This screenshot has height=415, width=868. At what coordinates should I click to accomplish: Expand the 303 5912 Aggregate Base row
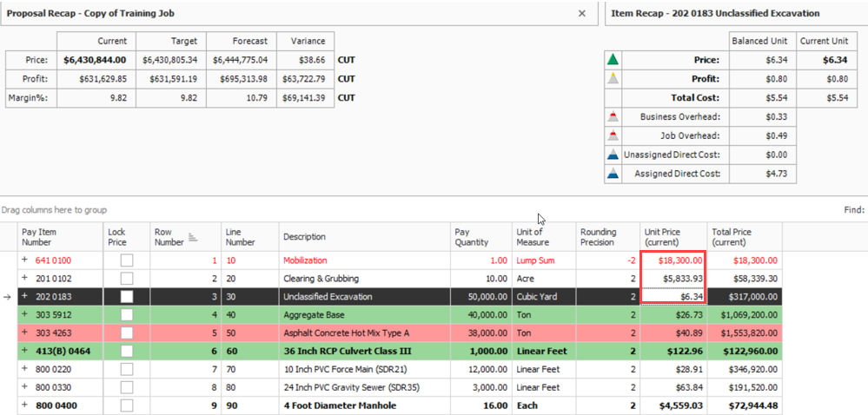25,314
